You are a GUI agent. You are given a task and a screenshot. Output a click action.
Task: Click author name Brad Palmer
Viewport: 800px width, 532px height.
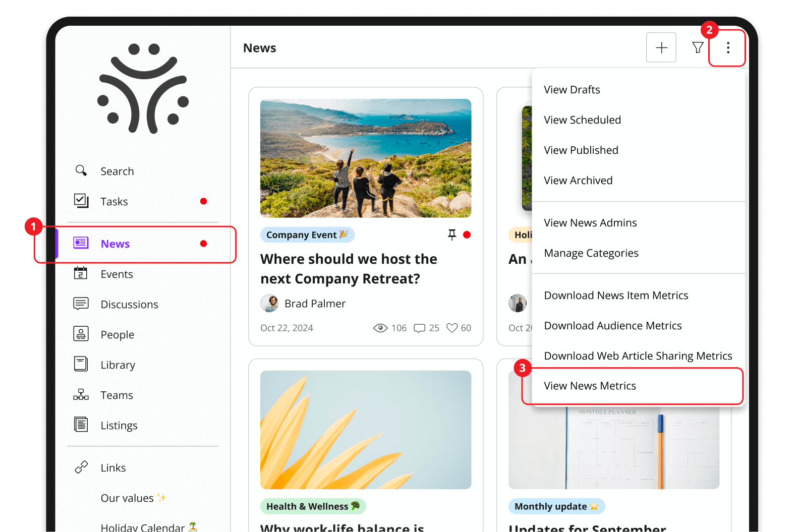(x=315, y=304)
